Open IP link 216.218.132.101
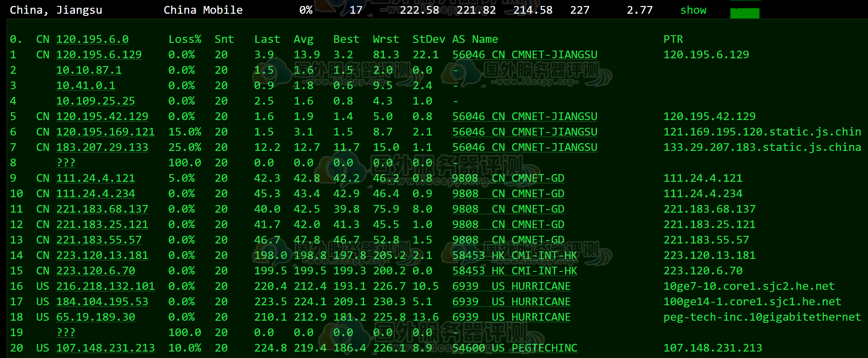The width and height of the screenshot is (868, 358). click(105, 286)
